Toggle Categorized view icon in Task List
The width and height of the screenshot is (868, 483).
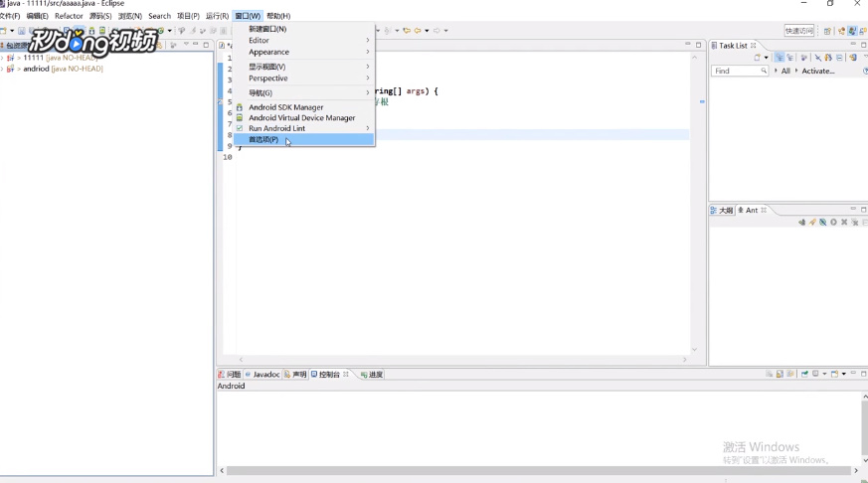point(779,57)
